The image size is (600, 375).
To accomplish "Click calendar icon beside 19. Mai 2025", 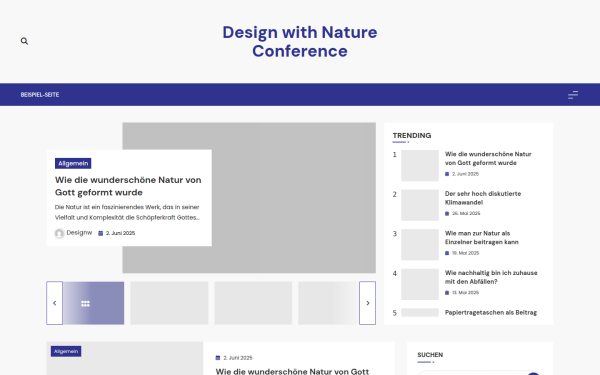I will click(x=447, y=253).
